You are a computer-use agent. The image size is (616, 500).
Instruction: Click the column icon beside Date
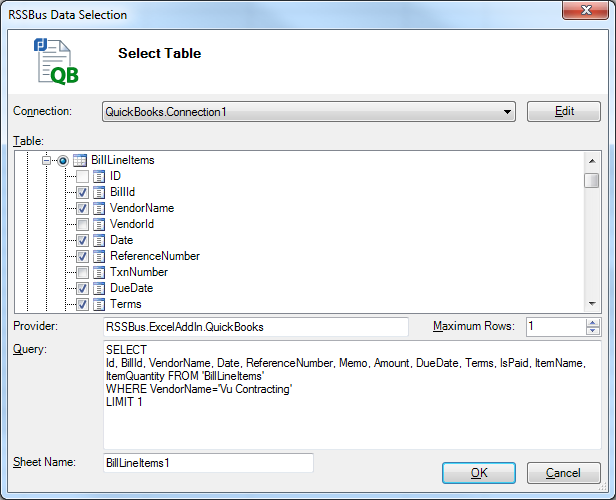click(99, 240)
